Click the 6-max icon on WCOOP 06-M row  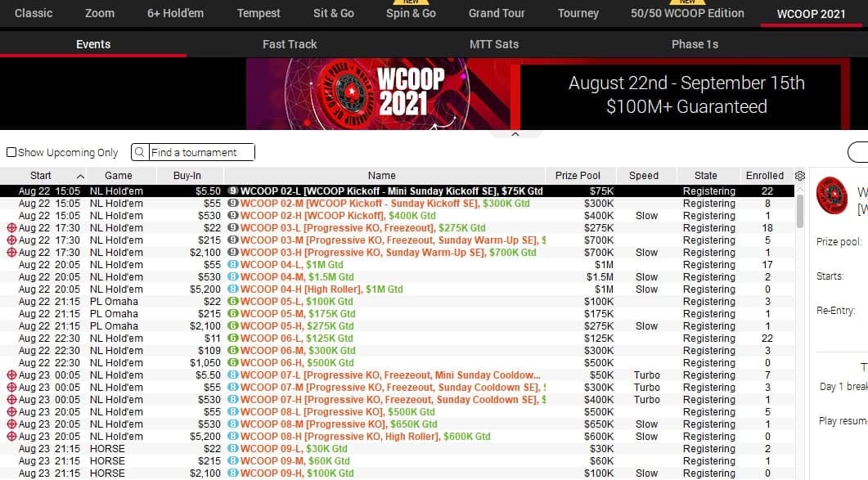(233, 351)
